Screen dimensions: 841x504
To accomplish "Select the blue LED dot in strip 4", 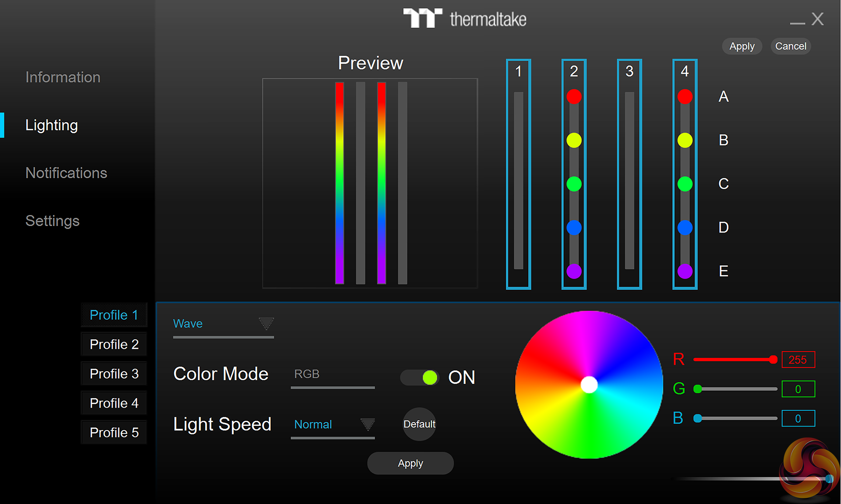I will coord(685,227).
